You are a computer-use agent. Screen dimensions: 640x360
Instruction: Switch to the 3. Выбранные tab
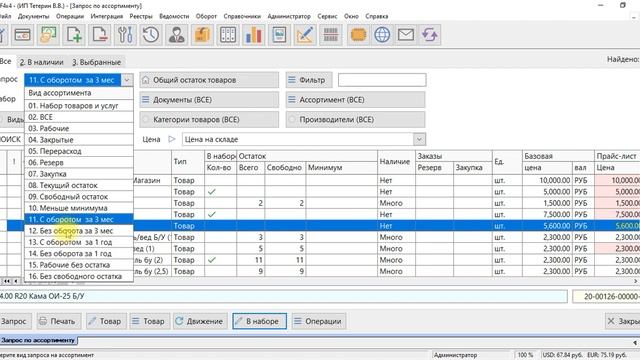click(x=97, y=62)
